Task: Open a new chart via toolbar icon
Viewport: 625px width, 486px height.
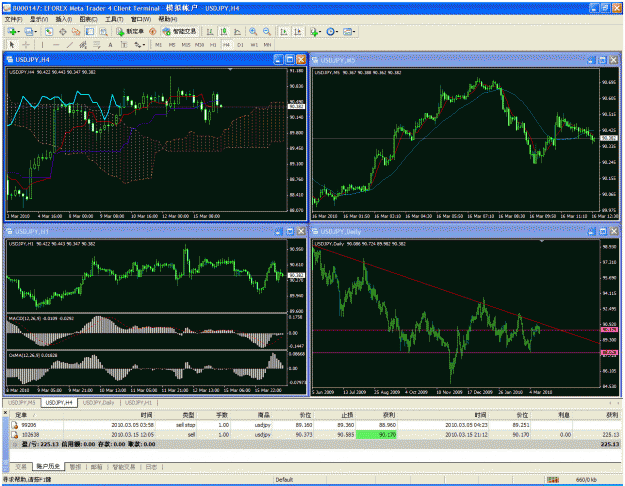Action: click(12, 31)
